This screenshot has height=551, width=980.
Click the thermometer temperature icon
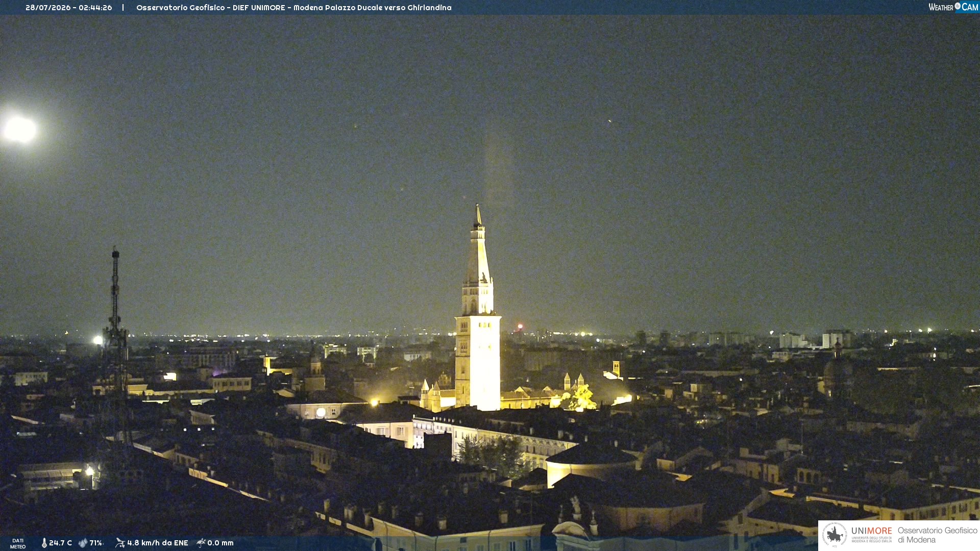click(x=44, y=543)
